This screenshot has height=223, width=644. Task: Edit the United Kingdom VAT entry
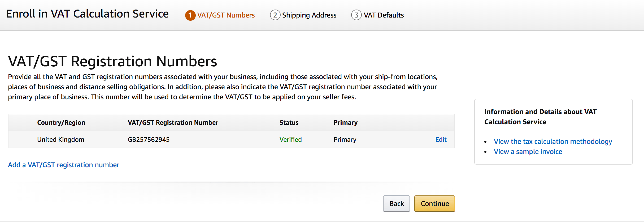[x=441, y=140]
